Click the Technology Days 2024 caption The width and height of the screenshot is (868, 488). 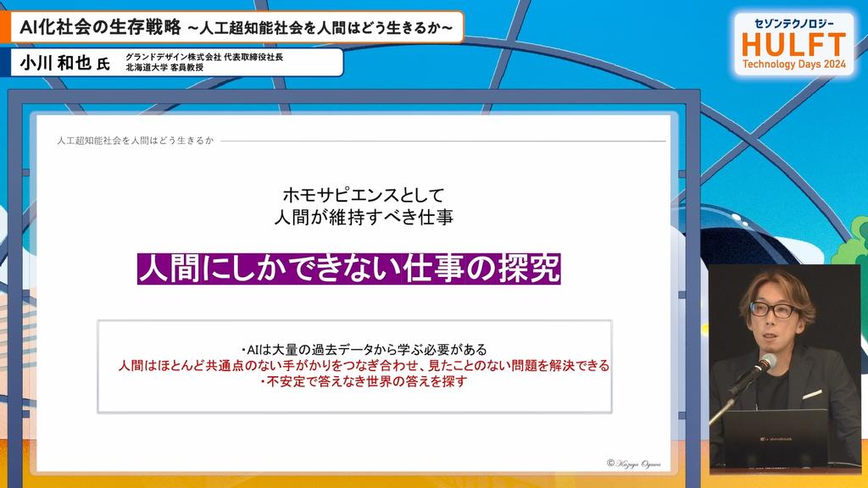(x=794, y=65)
